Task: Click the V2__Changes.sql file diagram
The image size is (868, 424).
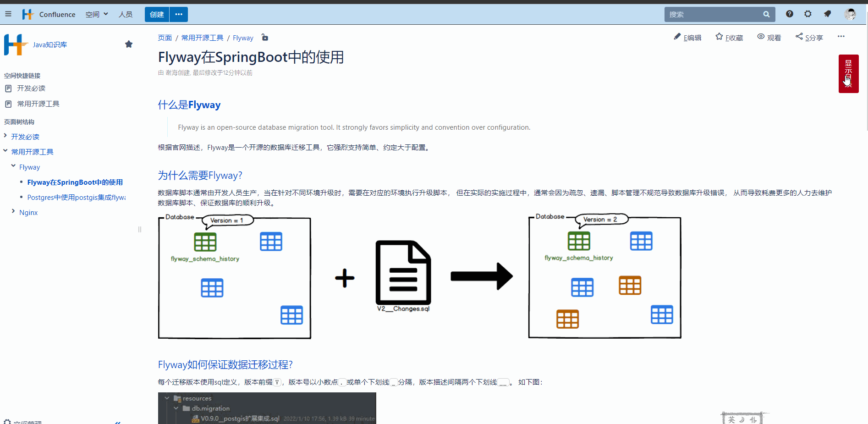Action: click(x=403, y=276)
